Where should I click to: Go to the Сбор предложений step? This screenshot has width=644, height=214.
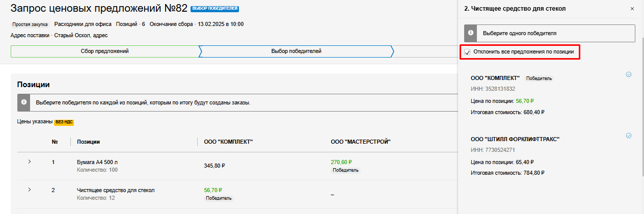(x=104, y=51)
